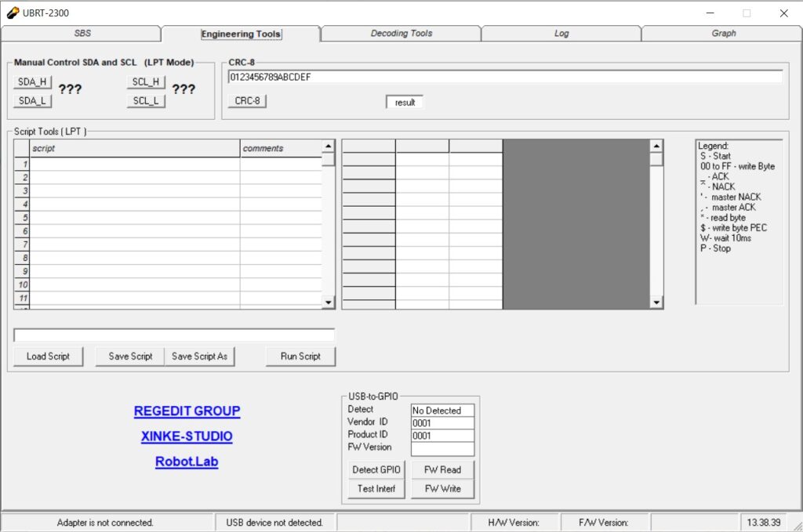The image size is (803, 532).
Task: Open the Robot.Lab link
Action: [x=187, y=461]
